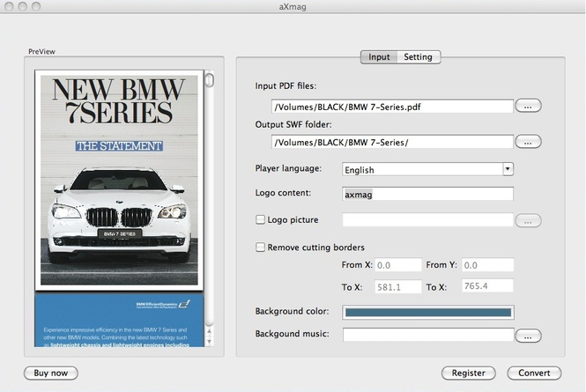Click the Logo picture path field
This screenshot has width=586, height=392.
[x=427, y=219]
